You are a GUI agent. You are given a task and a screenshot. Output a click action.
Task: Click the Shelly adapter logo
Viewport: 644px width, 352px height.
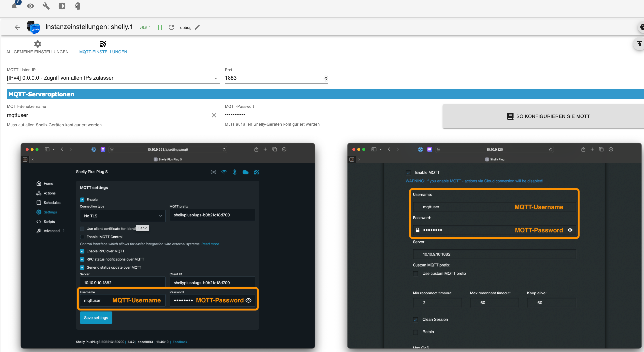point(33,27)
